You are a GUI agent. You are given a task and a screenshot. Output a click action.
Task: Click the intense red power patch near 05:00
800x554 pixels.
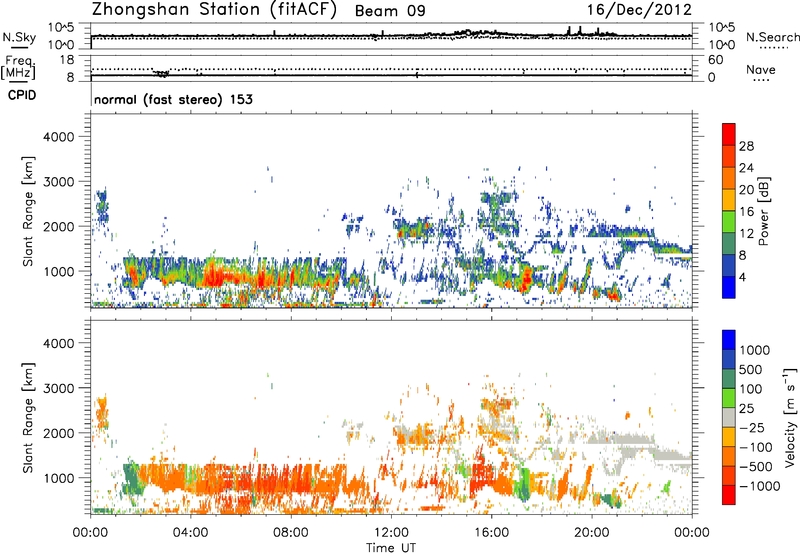point(214,275)
